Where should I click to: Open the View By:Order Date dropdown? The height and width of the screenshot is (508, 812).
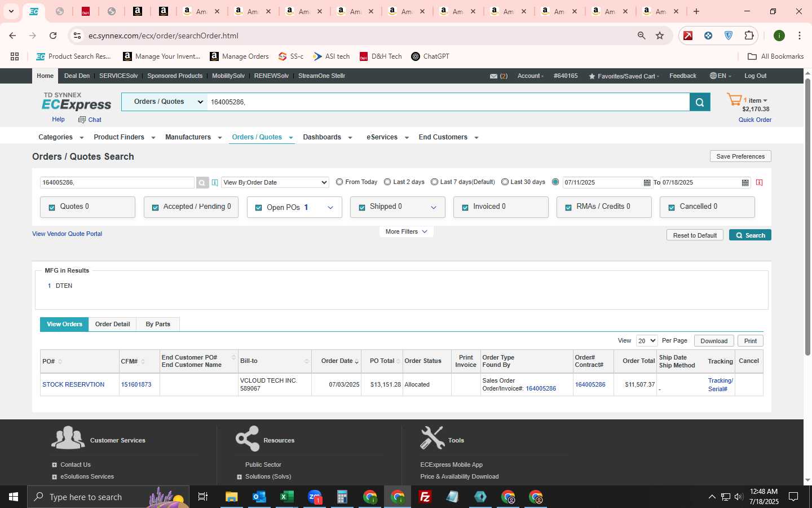point(275,182)
